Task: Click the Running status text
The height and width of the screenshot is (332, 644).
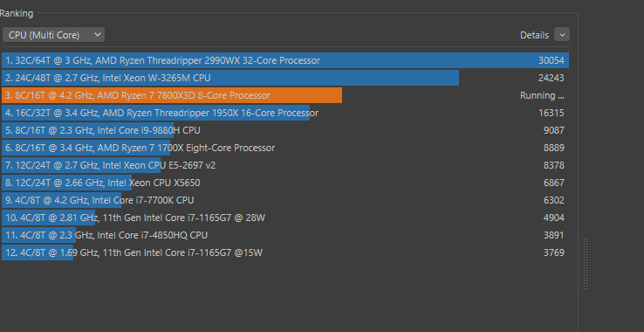Action: tap(542, 95)
